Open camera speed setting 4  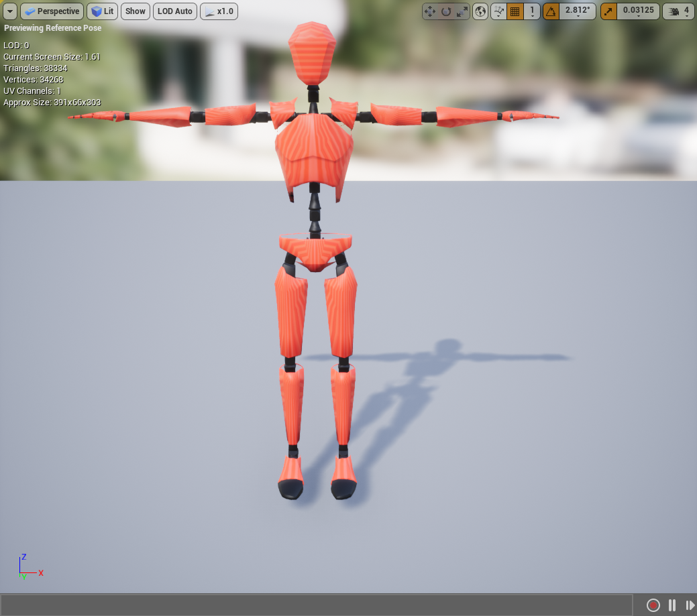(678, 11)
